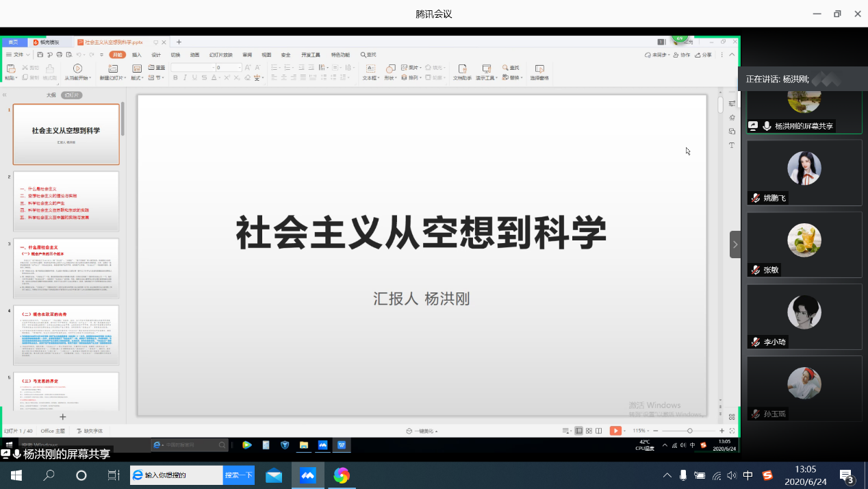Toggle italic text formatting

pos(185,78)
